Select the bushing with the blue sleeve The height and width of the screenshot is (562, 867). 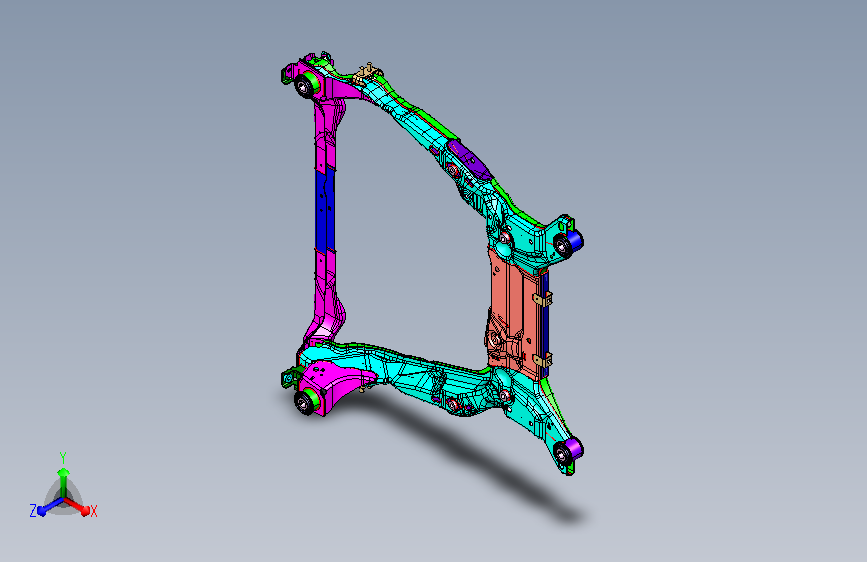point(568,243)
